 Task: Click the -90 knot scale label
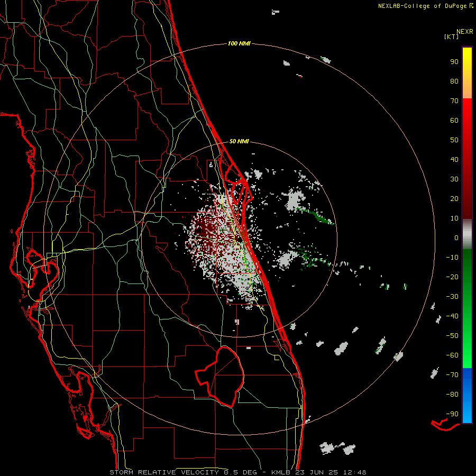[x=452, y=414]
